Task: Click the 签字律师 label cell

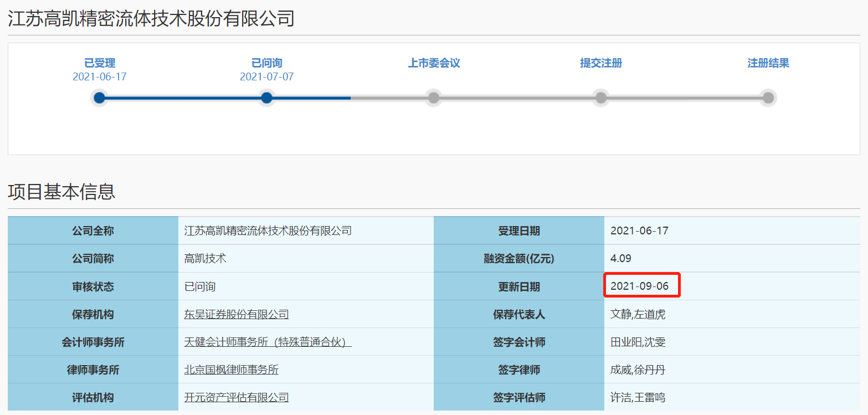Action: (519, 370)
